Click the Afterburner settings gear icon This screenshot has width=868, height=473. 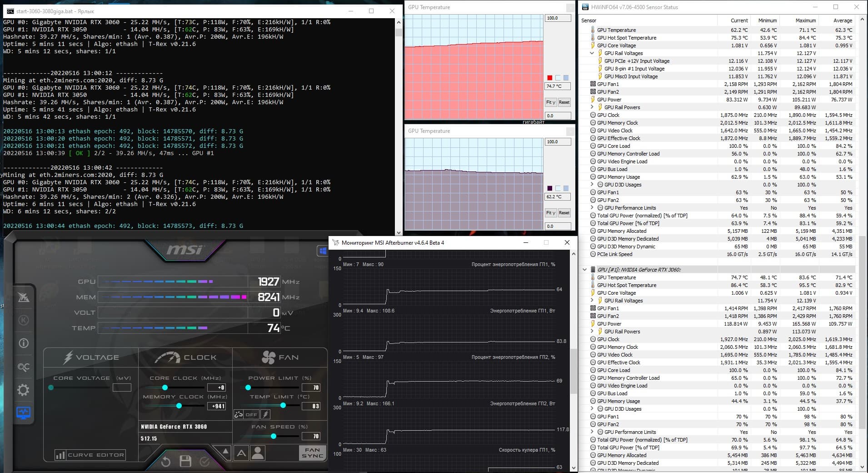pos(23,390)
